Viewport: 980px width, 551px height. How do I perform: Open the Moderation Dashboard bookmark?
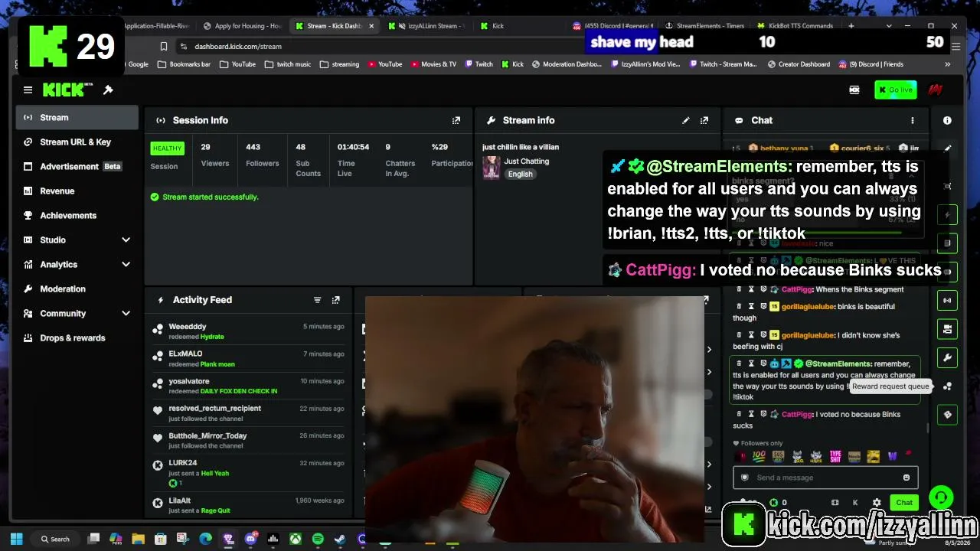(x=566, y=64)
